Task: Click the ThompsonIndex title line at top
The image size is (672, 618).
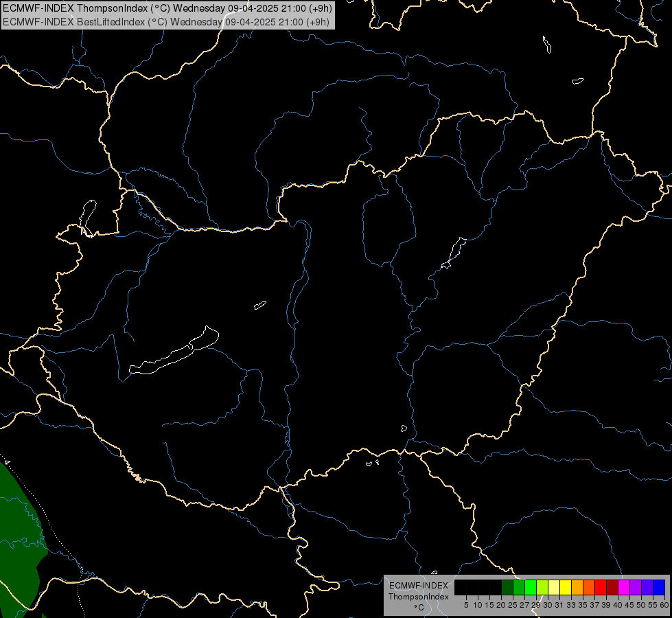Action: 167,8
